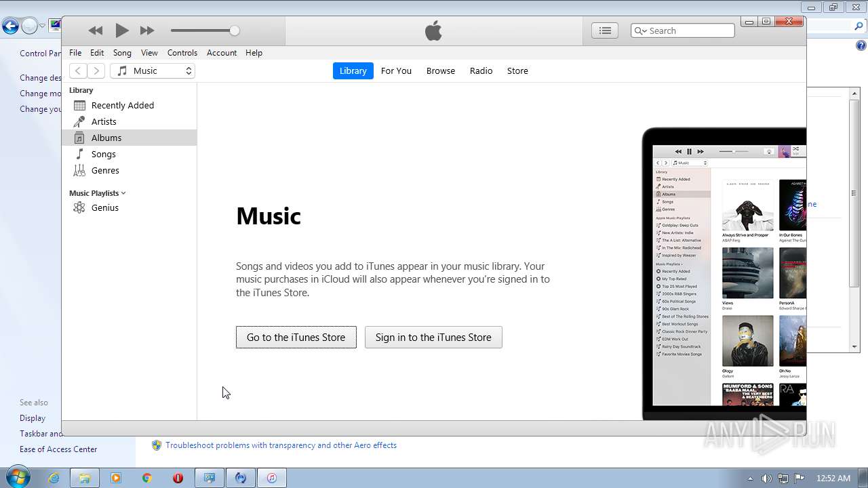Select Albums in the Library sidebar
The width and height of the screenshot is (868, 488).
129,138
